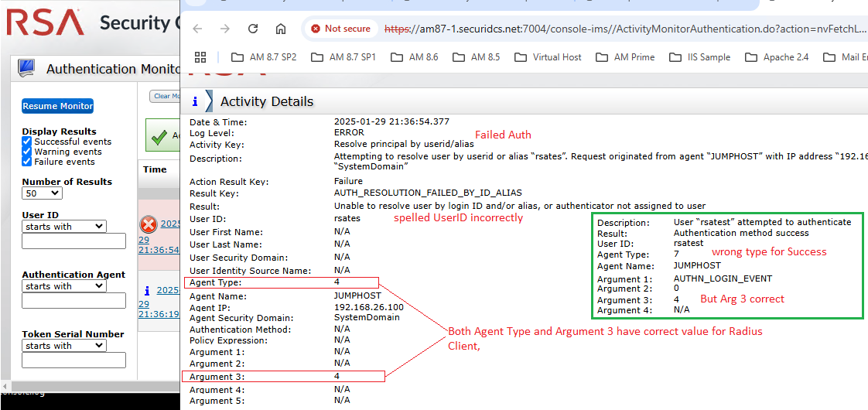Click the Authentication Monitor screen icon
This screenshot has width=868, height=410.
coord(26,68)
